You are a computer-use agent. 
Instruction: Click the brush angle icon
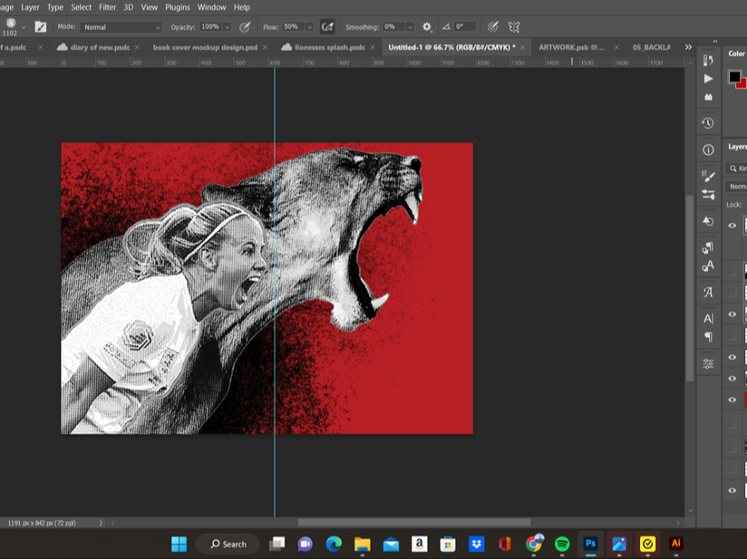point(446,26)
